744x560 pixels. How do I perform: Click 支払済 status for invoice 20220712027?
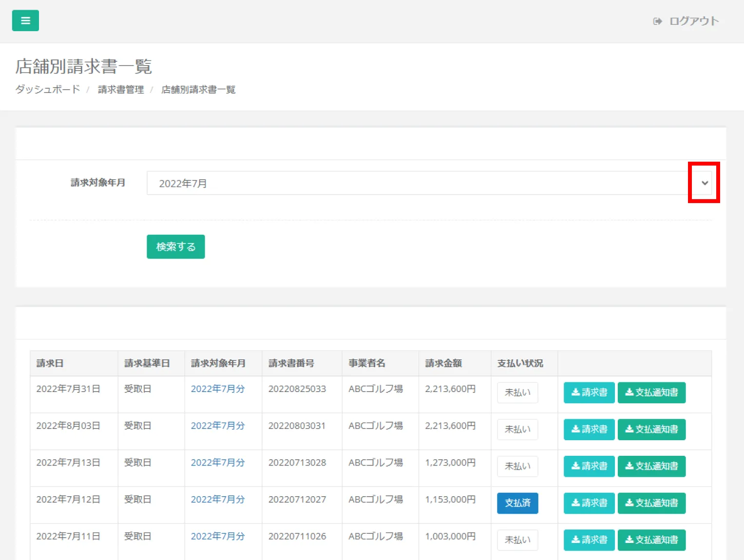click(x=517, y=503)
